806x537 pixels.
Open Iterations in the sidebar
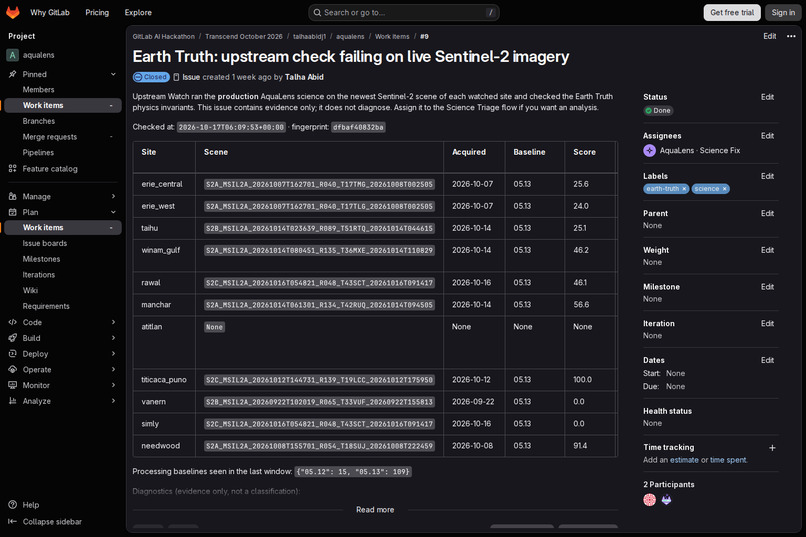[x=39, y=275]
